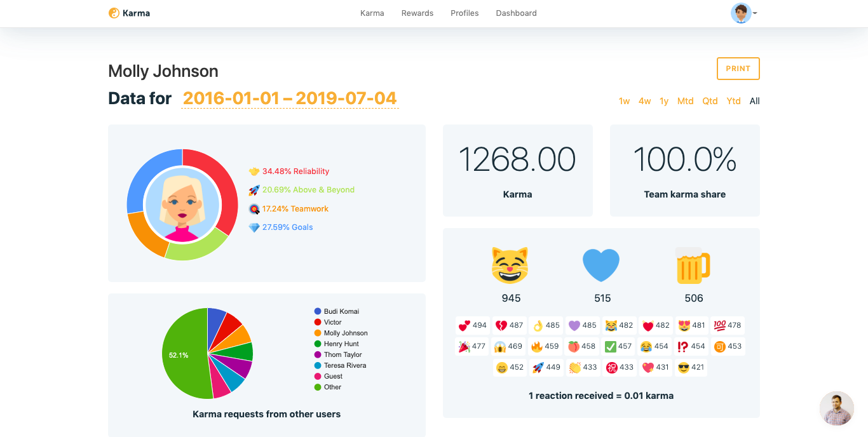Select the peach reaction showing 458
Screen dimensions: 868x437
(582, 346)
